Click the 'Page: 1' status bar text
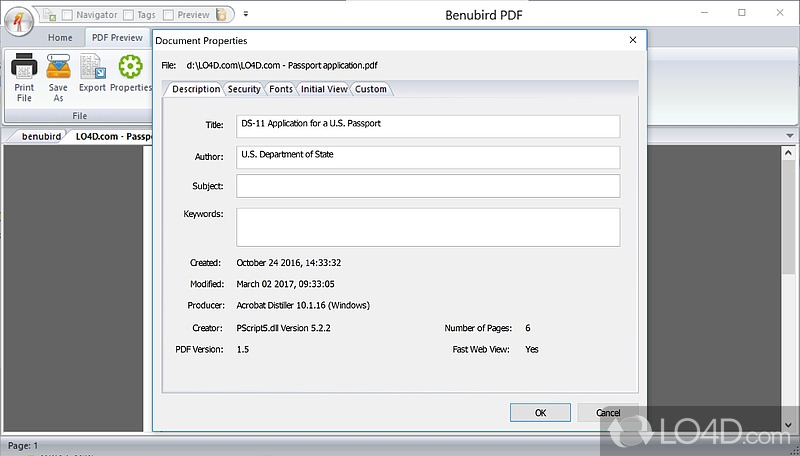The image size is (800, 456). tap(23, 445)
